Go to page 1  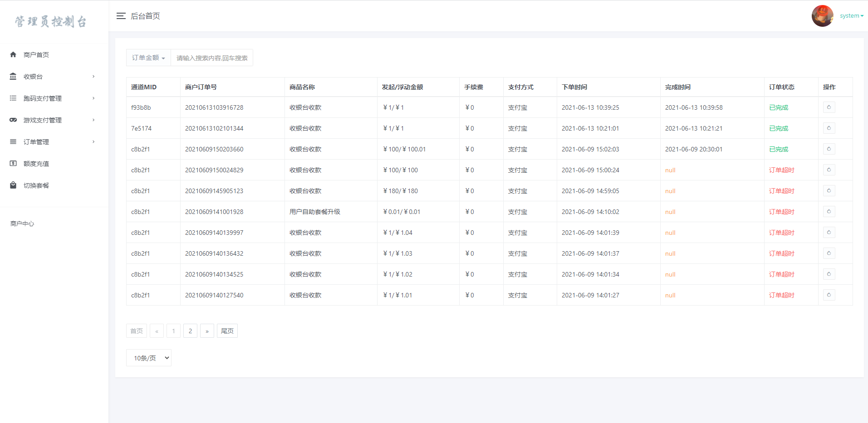click(173, 331)
